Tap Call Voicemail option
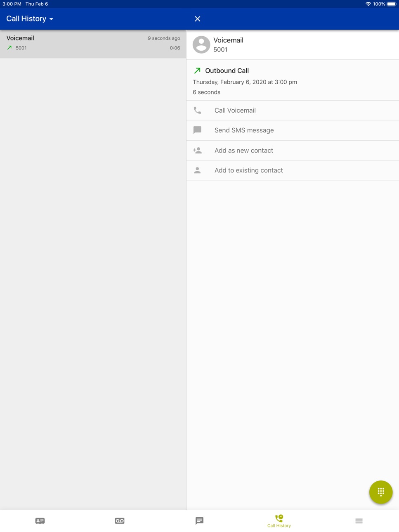 (293, 110)
